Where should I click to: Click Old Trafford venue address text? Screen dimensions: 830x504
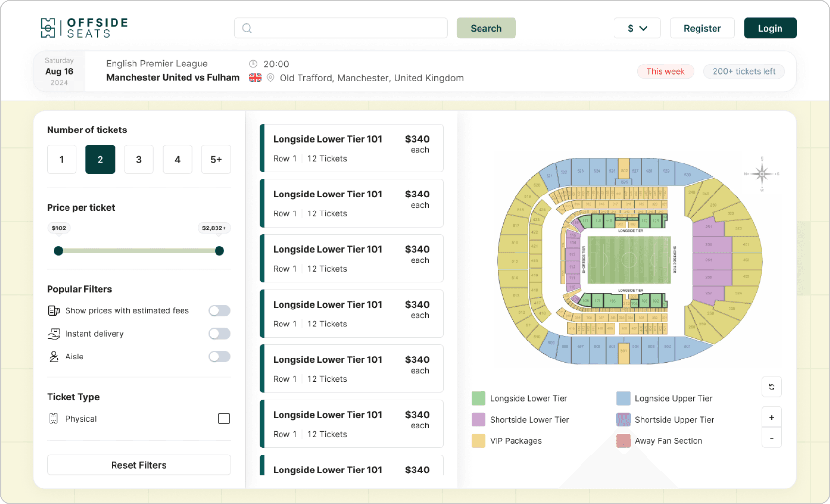(x=372, y=78)
